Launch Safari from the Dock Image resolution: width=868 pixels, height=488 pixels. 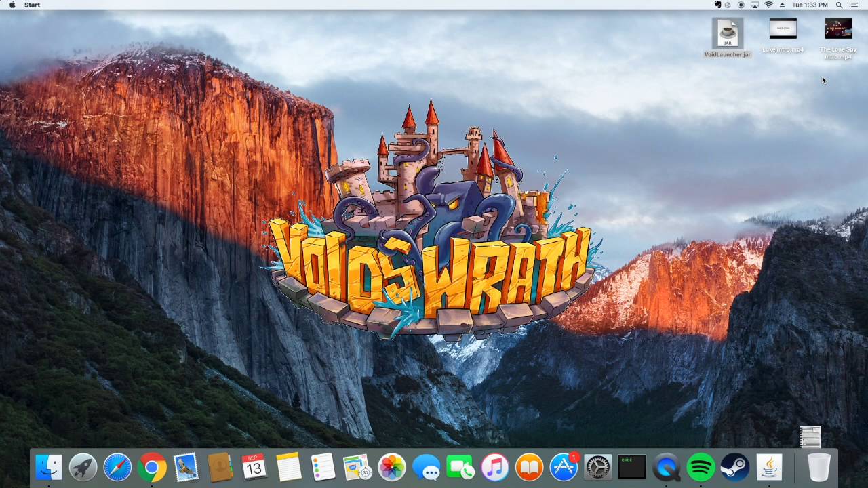coord(117,468)
